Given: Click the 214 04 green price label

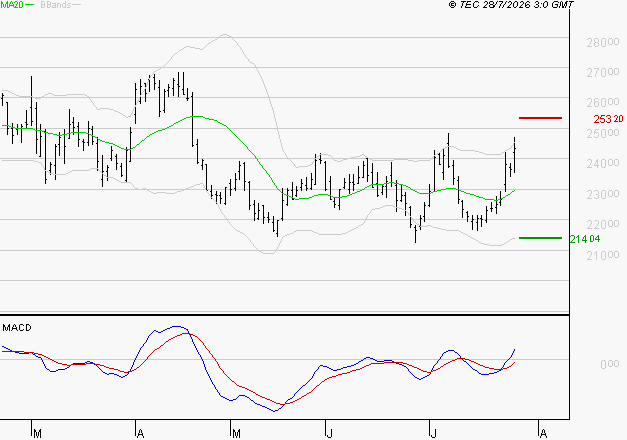Looking at the screenshot, I should [585, 239].
